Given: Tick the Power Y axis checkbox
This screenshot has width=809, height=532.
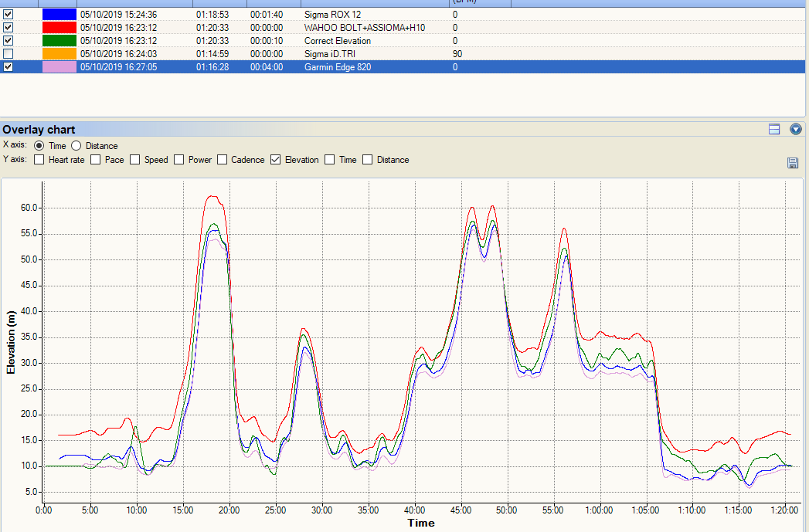Looking at the screenshot, I should coord(179,160).
